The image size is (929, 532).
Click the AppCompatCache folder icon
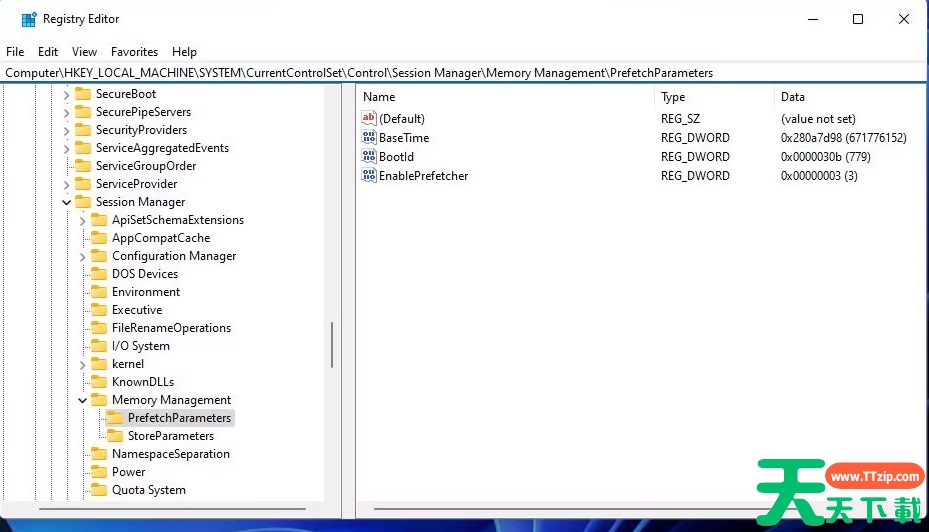pyautogui.click(x=99, y=238)
